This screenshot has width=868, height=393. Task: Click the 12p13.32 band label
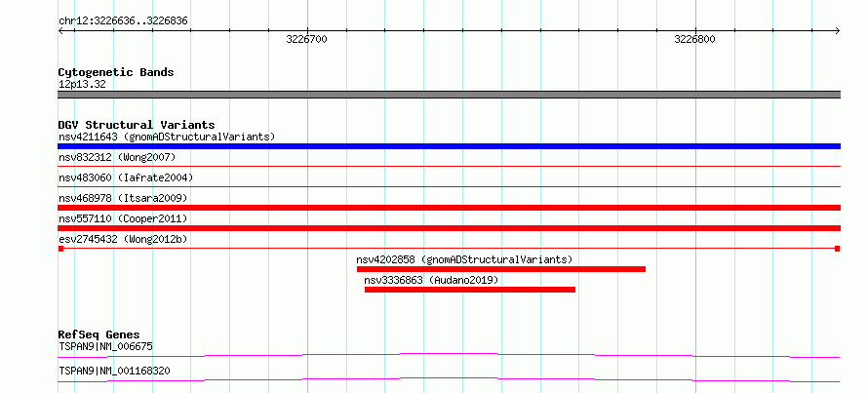82,85
